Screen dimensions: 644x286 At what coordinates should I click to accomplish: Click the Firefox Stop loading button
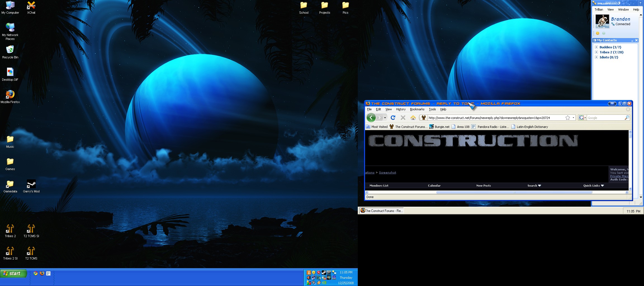(403, 118)
